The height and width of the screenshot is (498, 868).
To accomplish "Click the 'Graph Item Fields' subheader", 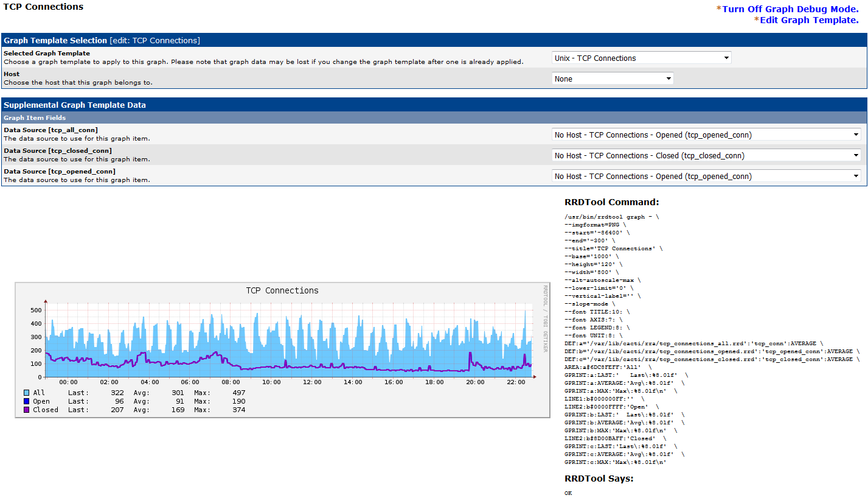I will tap(35, 117).
